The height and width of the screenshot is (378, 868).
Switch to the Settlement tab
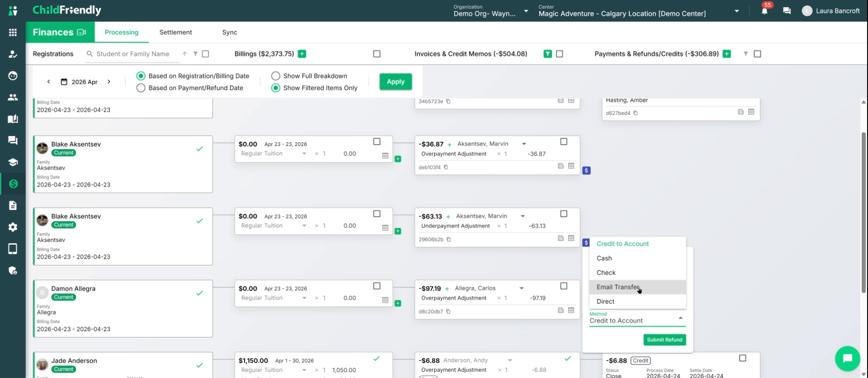(x=175, y=33)
